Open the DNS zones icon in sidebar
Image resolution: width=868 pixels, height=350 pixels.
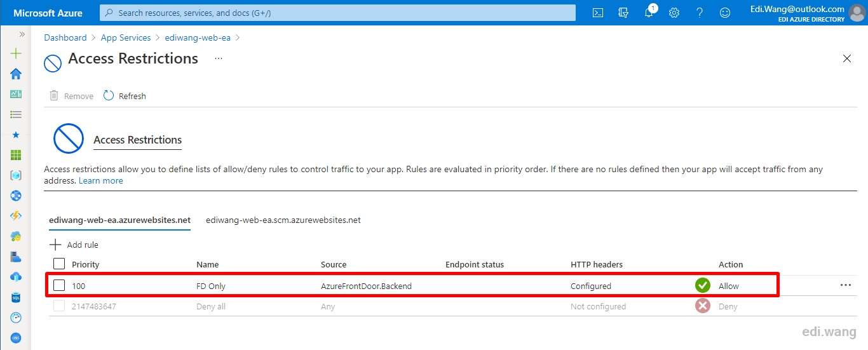pyautogui.click(x=16, y=338)
